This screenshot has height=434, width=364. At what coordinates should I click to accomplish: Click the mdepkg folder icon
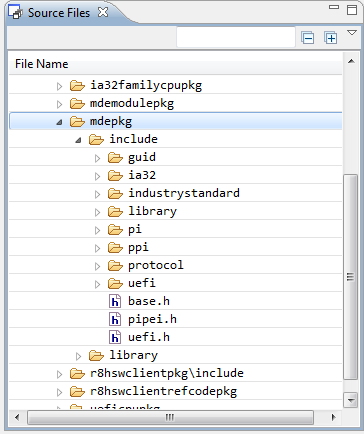77,122
